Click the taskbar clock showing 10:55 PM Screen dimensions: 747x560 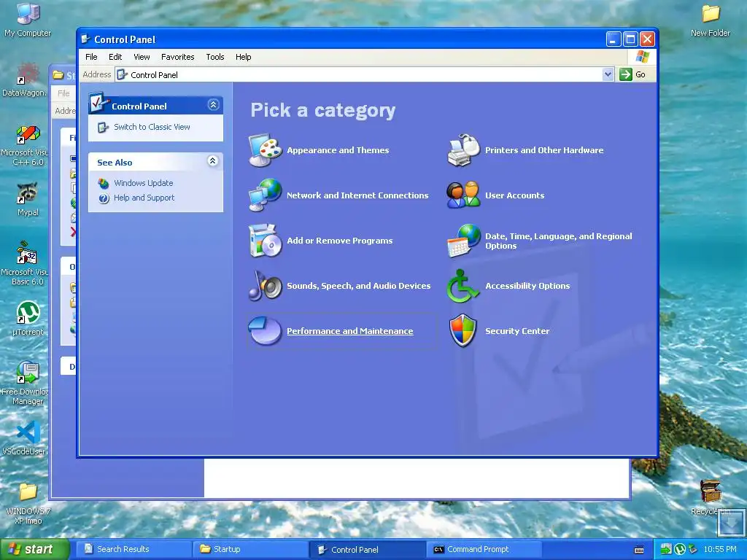pyautogui.click(x=719, y=549)
